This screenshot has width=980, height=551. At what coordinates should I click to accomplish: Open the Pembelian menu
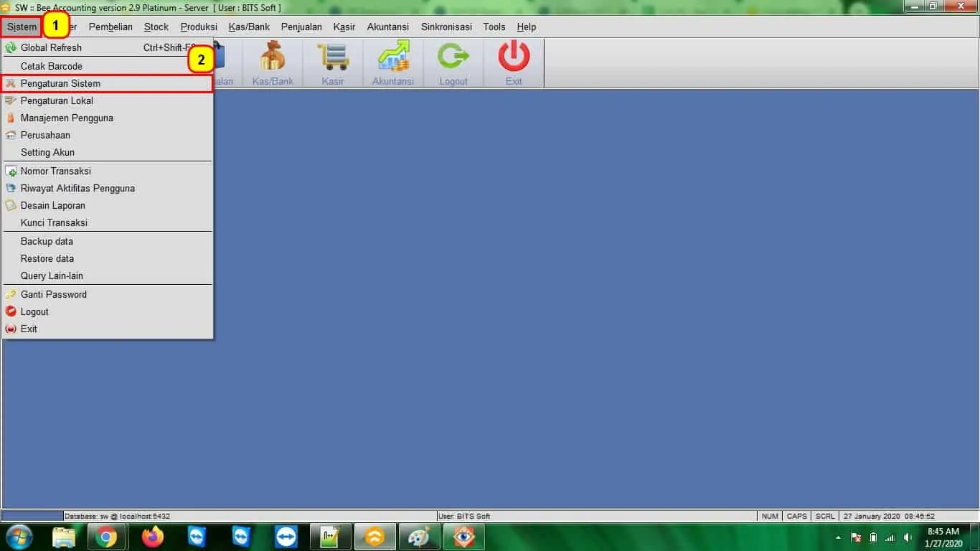point(110,27)
